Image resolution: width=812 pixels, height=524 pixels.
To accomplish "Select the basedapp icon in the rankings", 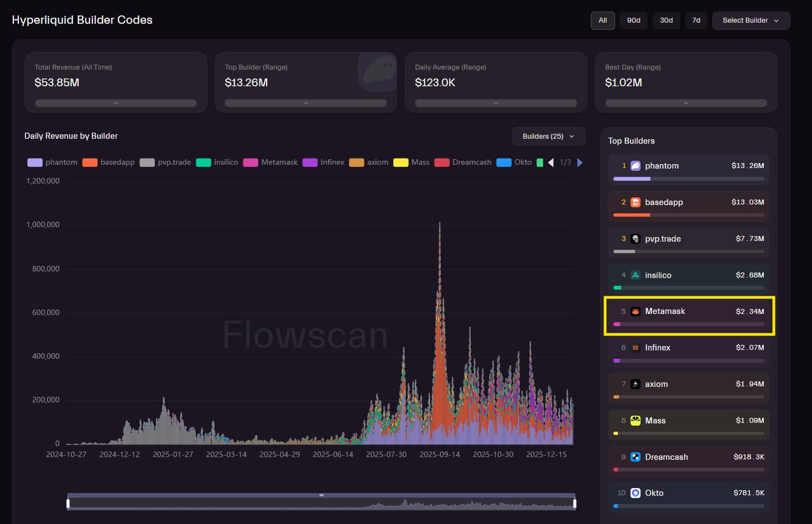I will pos(635,202).
